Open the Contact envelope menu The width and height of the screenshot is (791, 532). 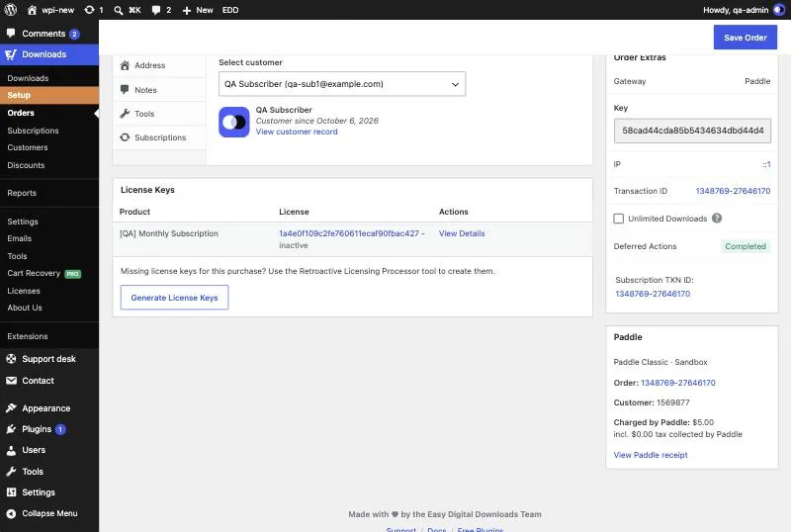coord(49,381)
